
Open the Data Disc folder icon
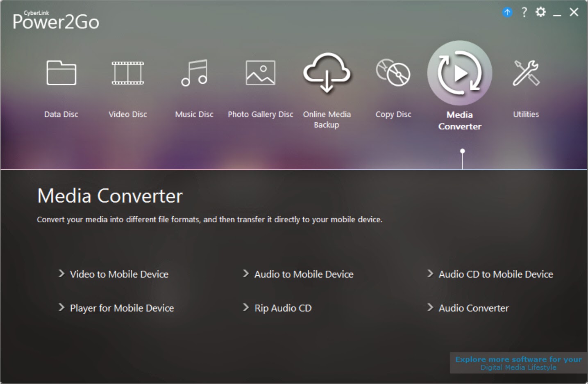[61, 73]
